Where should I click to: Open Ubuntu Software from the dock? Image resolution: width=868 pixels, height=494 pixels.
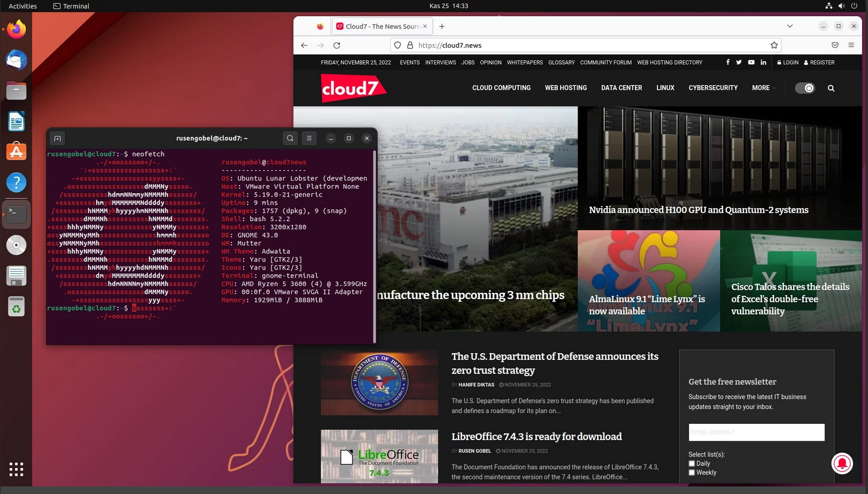[x=16, y=152]
